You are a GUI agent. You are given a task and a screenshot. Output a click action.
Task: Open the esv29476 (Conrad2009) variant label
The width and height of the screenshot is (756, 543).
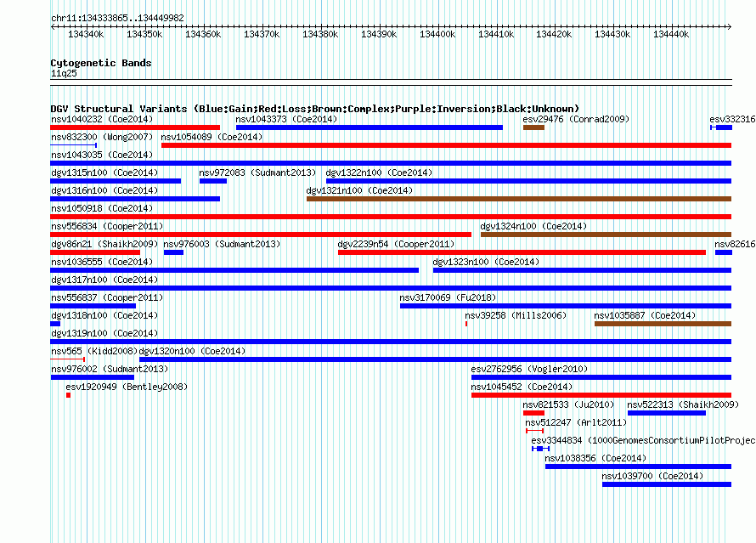[576, 119]
